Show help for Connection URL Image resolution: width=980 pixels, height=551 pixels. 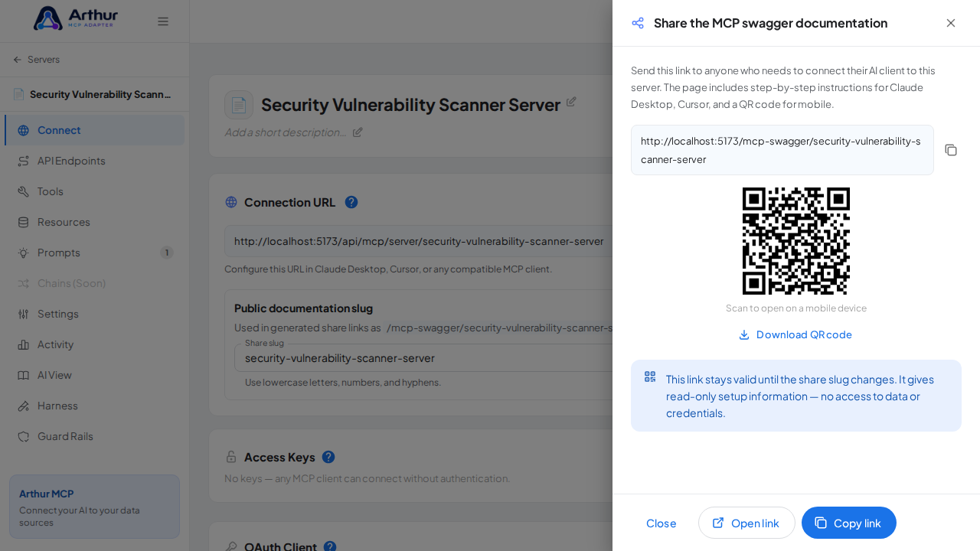click(351, 202)
